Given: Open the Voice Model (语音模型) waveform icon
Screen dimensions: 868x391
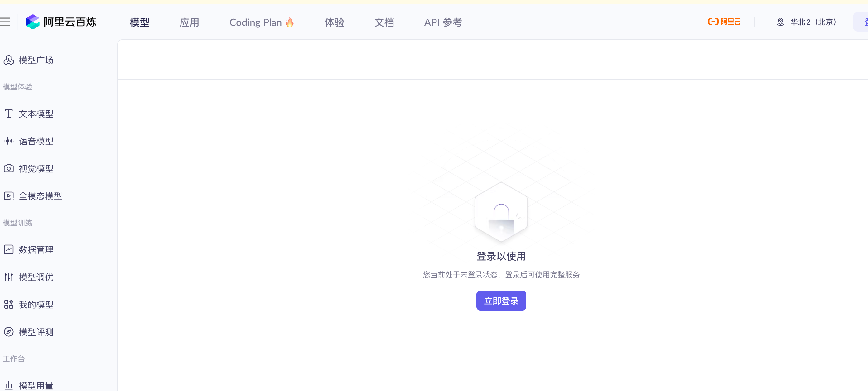Looking at the screenshot, I should pyautogui.click(x=9, y=141).
